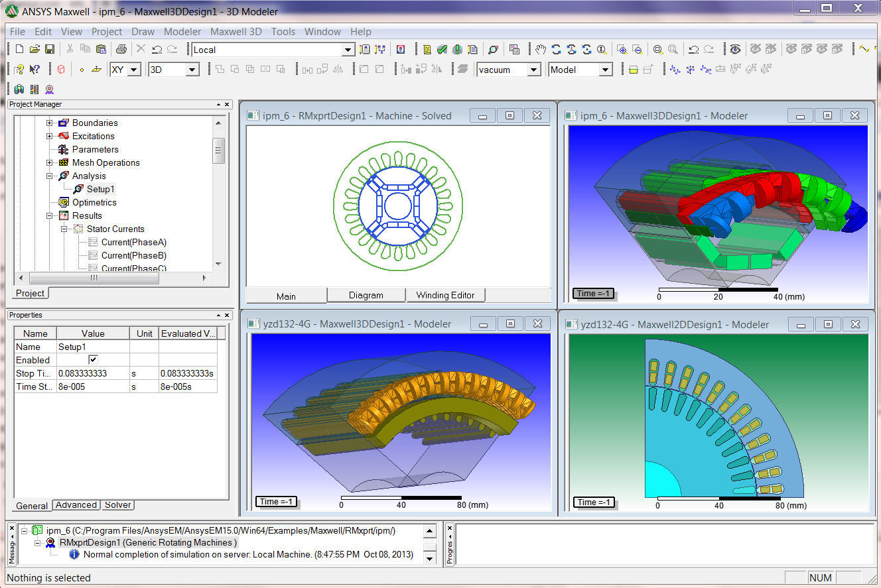This screenshot has width=881, height=588.
Task: Click the Save project icon
Action: point(50,48)
